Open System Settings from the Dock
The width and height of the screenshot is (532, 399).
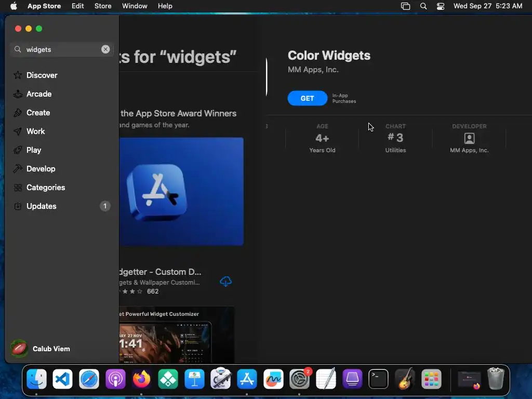(299, 379)
